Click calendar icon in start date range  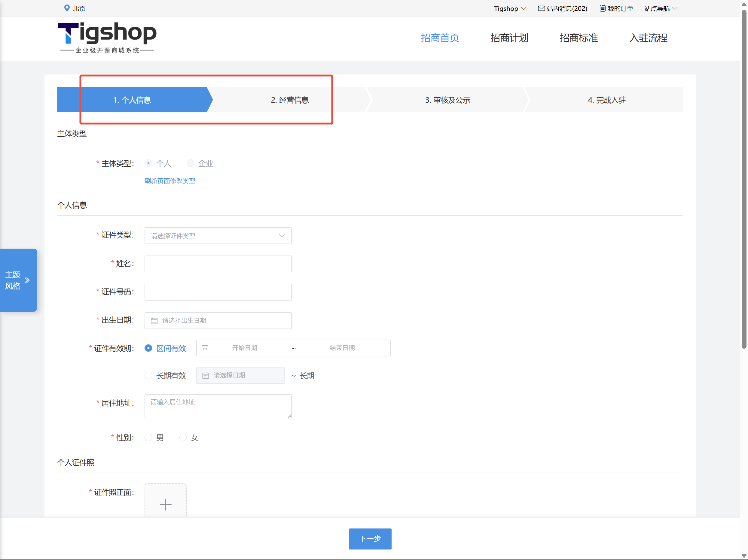click(x=205, y=348)
